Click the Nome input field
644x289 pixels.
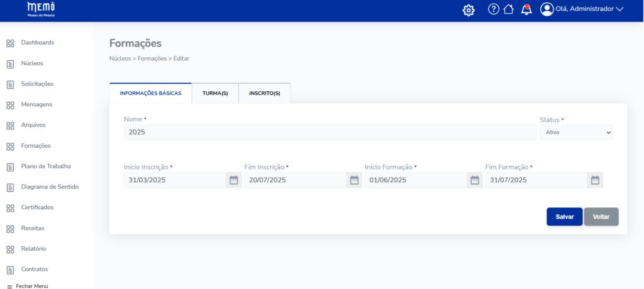pyautogui.click(x=330, y=133)
